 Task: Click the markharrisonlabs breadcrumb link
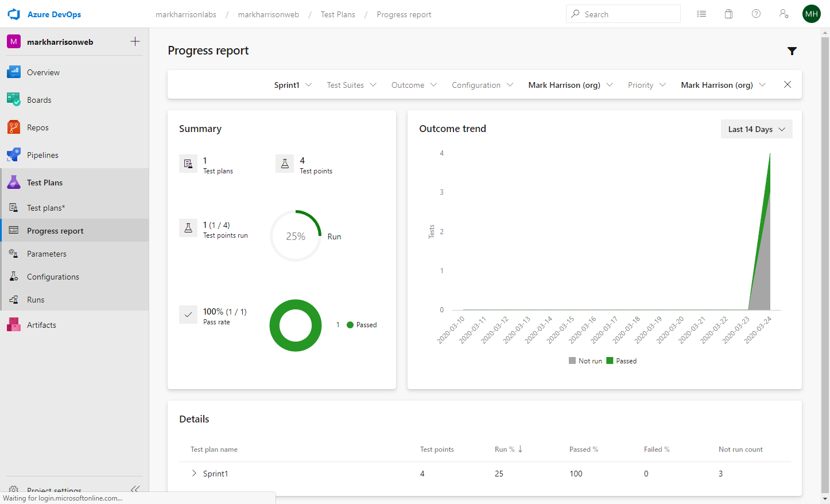pos(186,14)
